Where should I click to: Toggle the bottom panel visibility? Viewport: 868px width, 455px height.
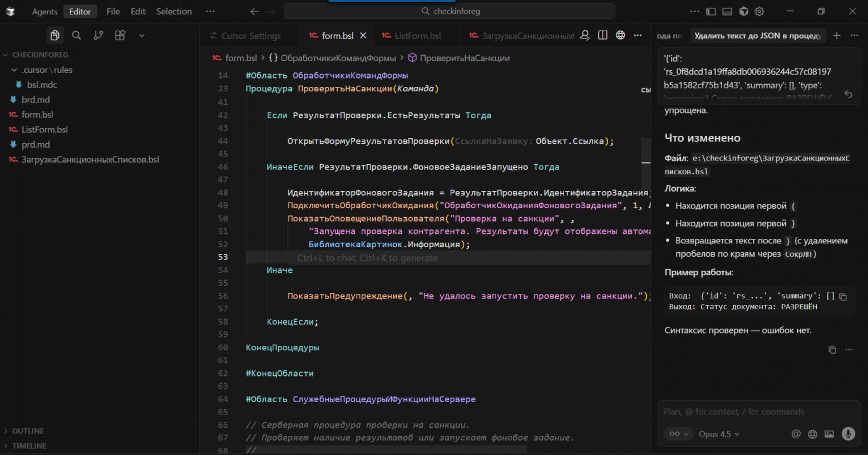pyautogui.click(x=727, y=11)
